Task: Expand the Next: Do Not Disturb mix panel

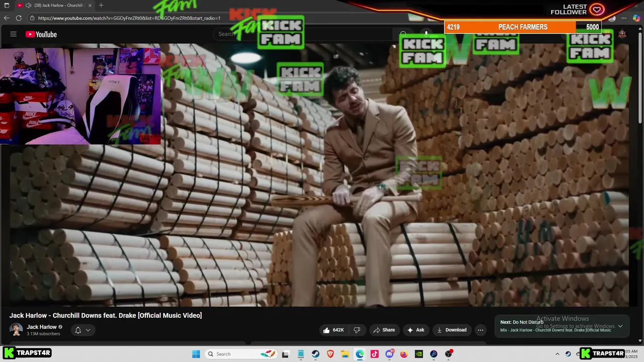Action: pos(620,326)
